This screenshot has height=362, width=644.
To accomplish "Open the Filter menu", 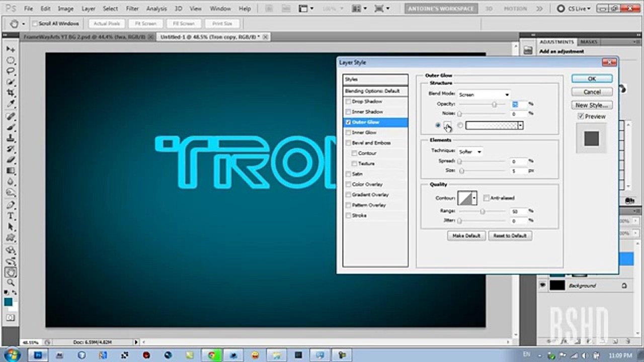I will click(132, 9).
